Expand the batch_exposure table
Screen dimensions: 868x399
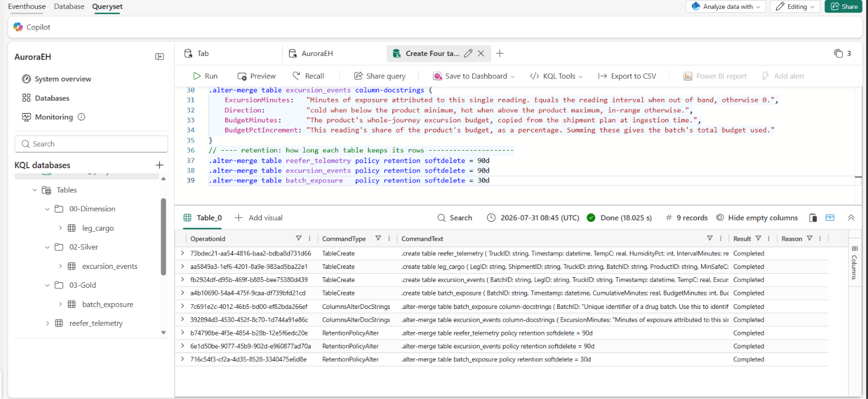coord(61,304)
